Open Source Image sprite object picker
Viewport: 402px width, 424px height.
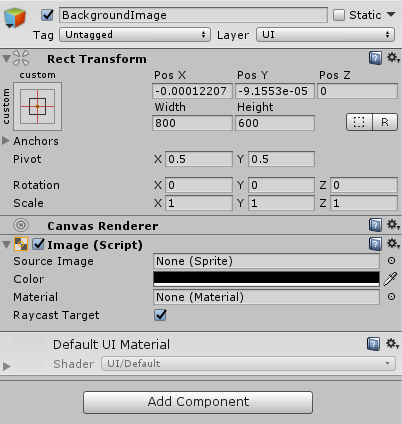tap(392, 261)
